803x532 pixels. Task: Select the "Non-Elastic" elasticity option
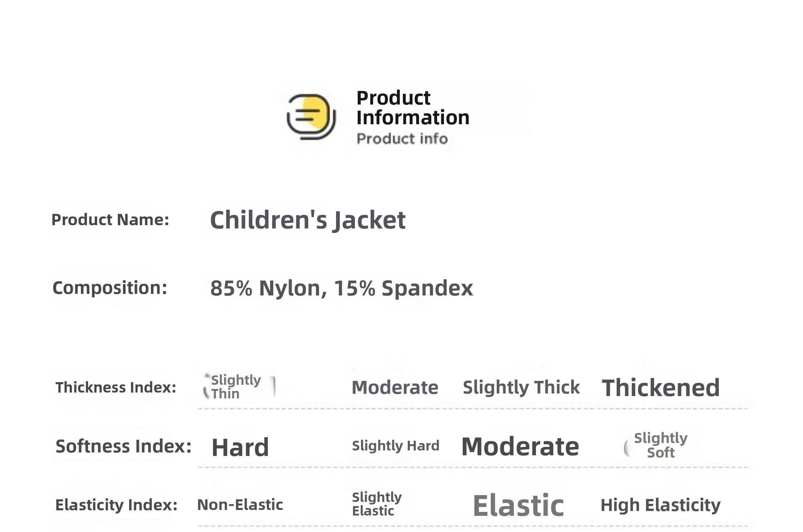tap(240, 505)
